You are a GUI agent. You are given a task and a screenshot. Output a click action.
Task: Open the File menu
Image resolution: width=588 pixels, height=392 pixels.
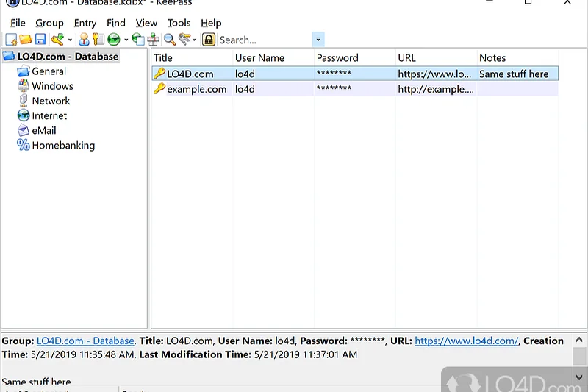pos(18,23)
